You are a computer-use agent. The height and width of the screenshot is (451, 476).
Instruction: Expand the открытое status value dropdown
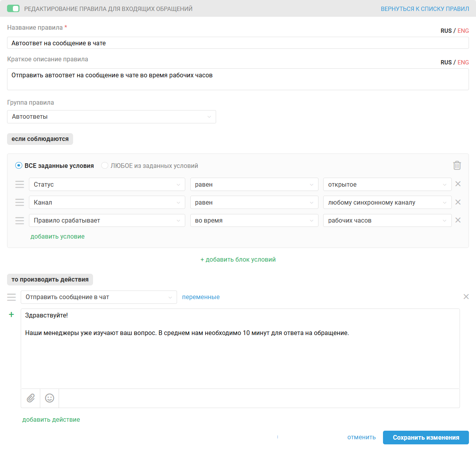(x=387, y=184)
